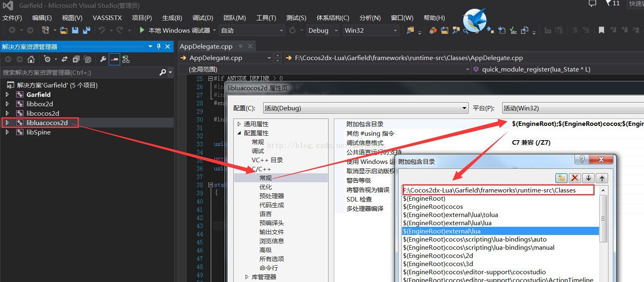Screen dimensions: 644x282
Task: Click the Save toolbar icon
Action: pyautogui.click(x=75, y=30)
